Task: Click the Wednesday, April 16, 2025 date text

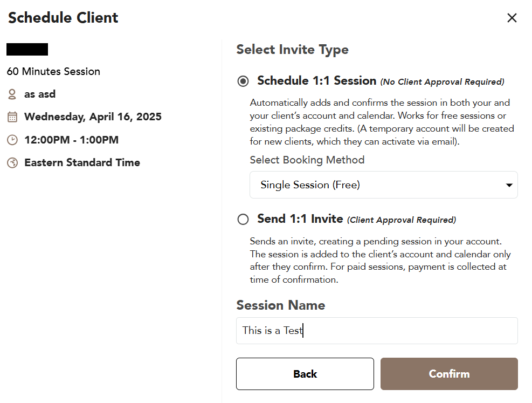Action: (93, 117)
